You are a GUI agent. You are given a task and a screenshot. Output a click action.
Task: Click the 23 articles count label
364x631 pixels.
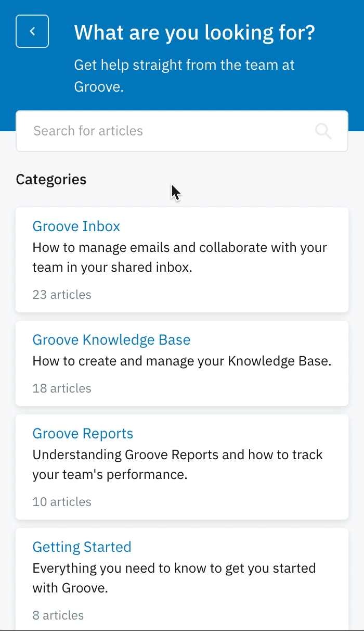tap(62, 294)
